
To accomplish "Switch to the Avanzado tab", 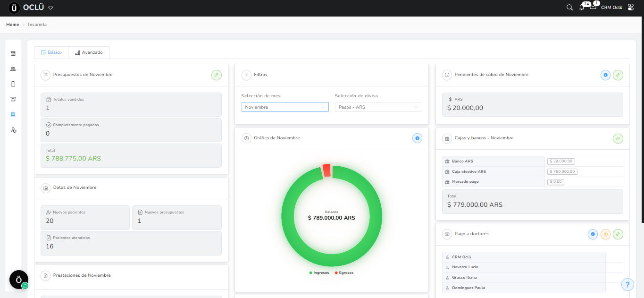I will [x=89, y=52].
